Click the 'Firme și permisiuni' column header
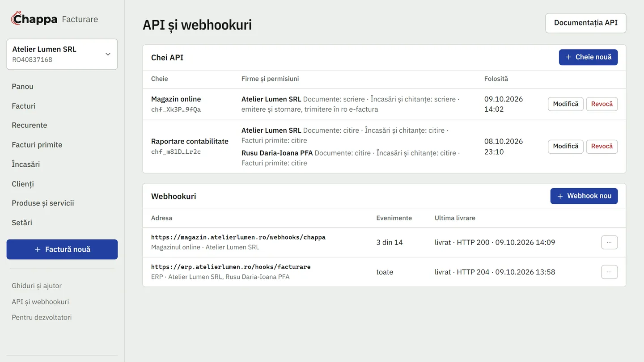This screenshot has width=644, height=362. pos(270,79)
